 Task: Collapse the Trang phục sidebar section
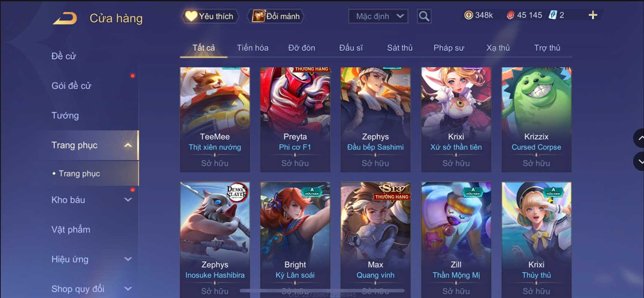(x=128, y=145)
